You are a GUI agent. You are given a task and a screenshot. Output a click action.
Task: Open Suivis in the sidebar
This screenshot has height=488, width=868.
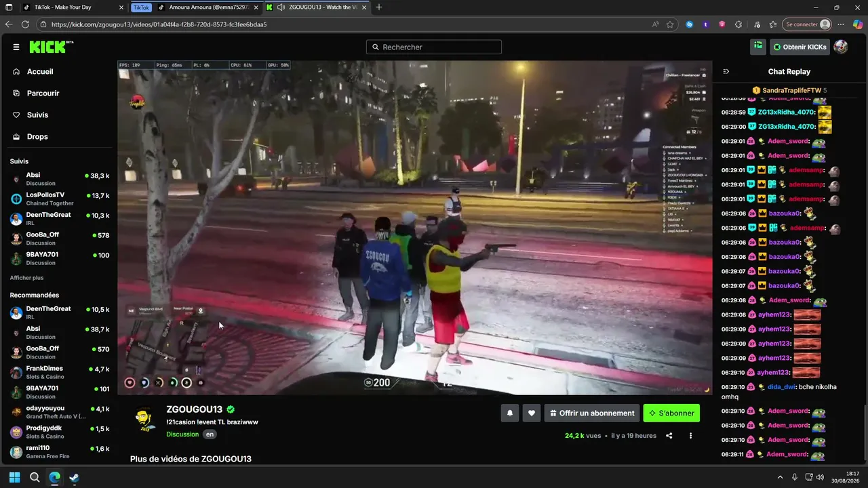37,115
